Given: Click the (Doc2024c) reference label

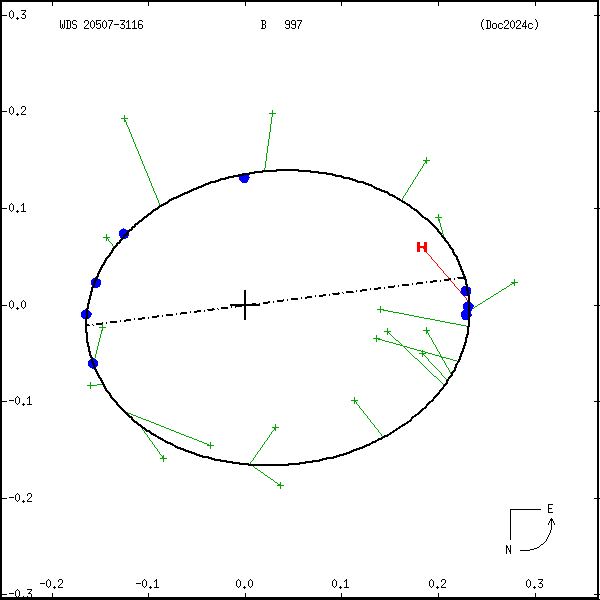Looking at the screenshot, I should (509, 25).
